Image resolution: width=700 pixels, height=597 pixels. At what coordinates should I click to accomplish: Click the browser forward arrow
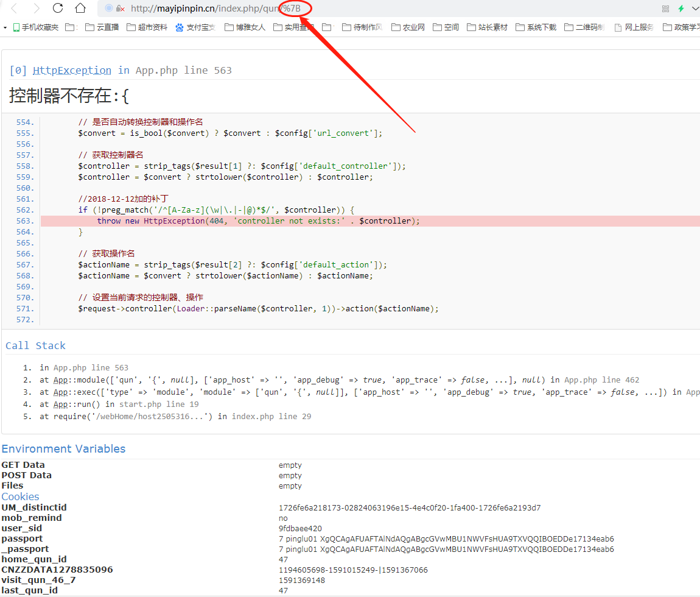(x=36, y=9)
